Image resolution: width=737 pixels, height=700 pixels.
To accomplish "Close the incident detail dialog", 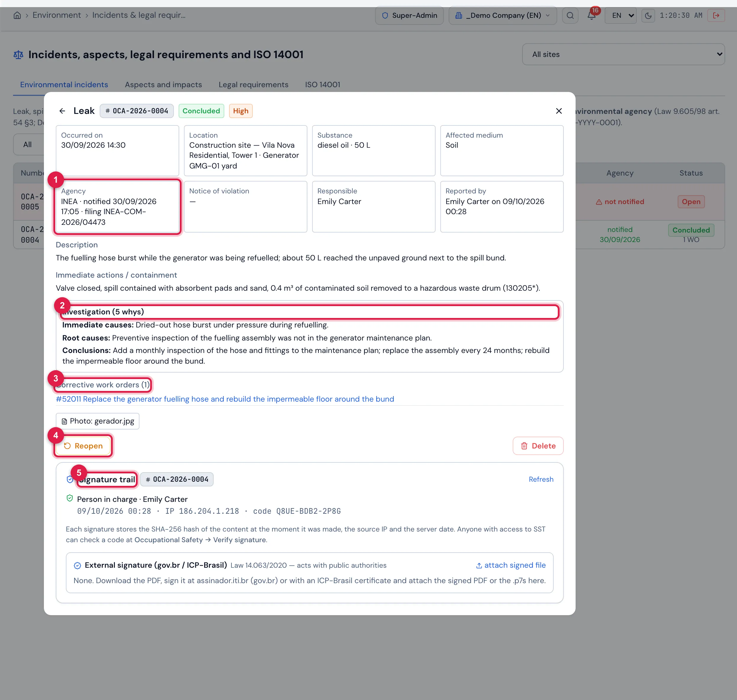I will (x=559, y=111).
